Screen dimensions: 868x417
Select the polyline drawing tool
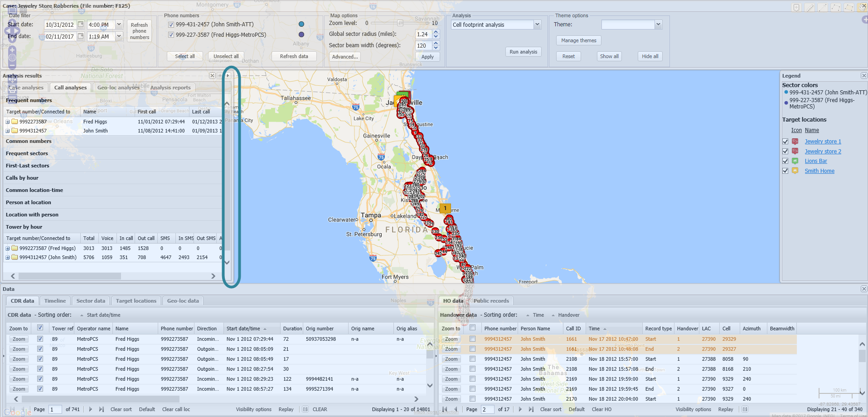click(835, 7)
